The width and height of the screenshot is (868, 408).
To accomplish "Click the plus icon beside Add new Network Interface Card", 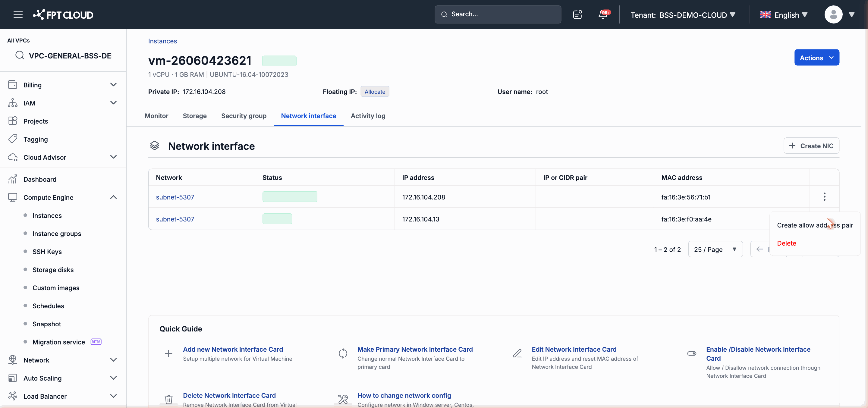I will pyautogui.click(x=168, y=353).
